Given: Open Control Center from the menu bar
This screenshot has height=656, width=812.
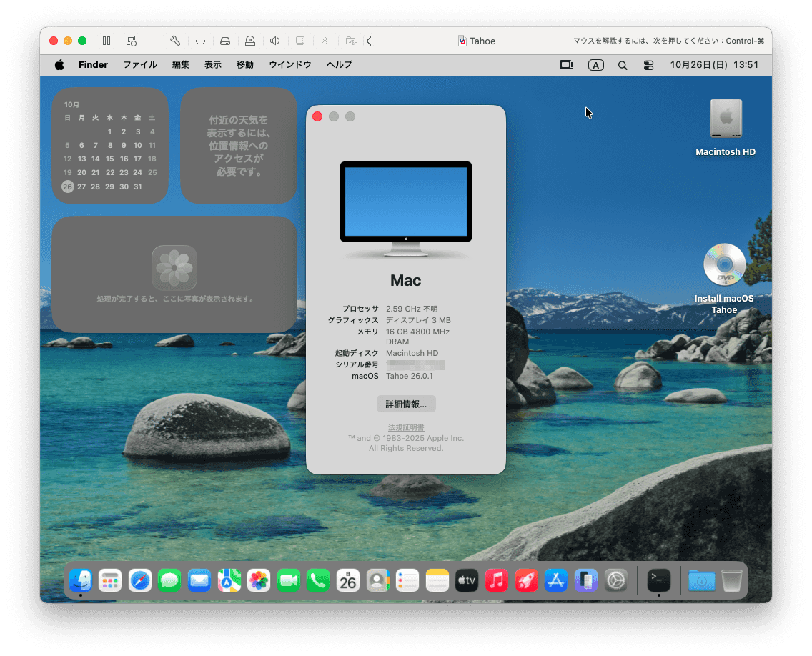Looking at the screenshot, I should (648, 64).
